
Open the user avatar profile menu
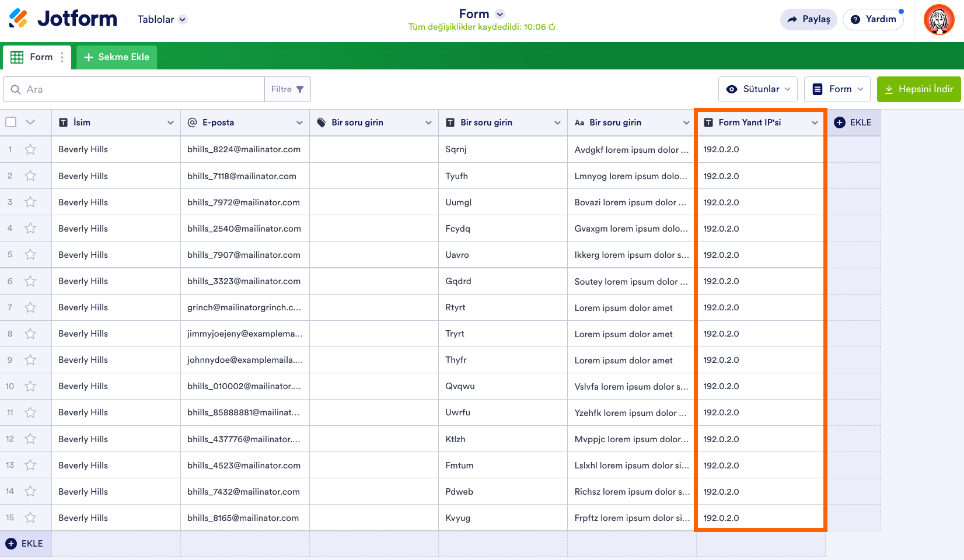pyautogui.click(x=939, y=20)
